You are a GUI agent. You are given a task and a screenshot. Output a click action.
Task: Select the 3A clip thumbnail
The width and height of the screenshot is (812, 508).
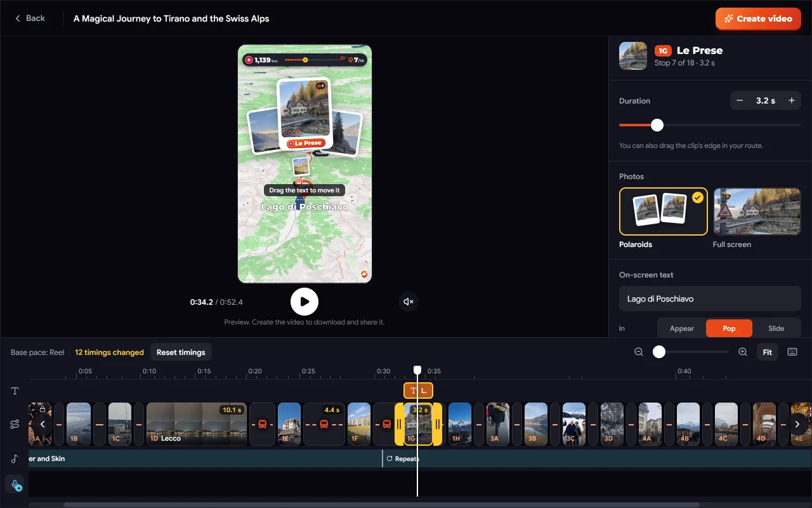click(498, 424)
